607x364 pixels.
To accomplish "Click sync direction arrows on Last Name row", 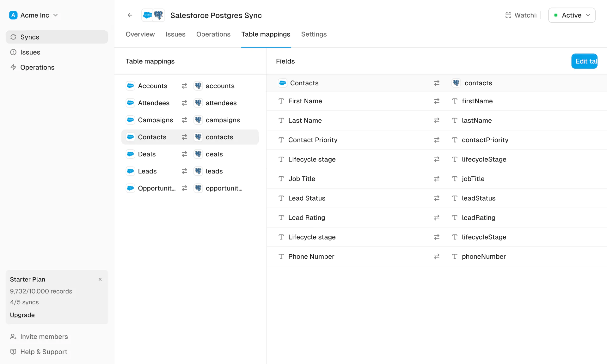I will [x=437, y=120].
